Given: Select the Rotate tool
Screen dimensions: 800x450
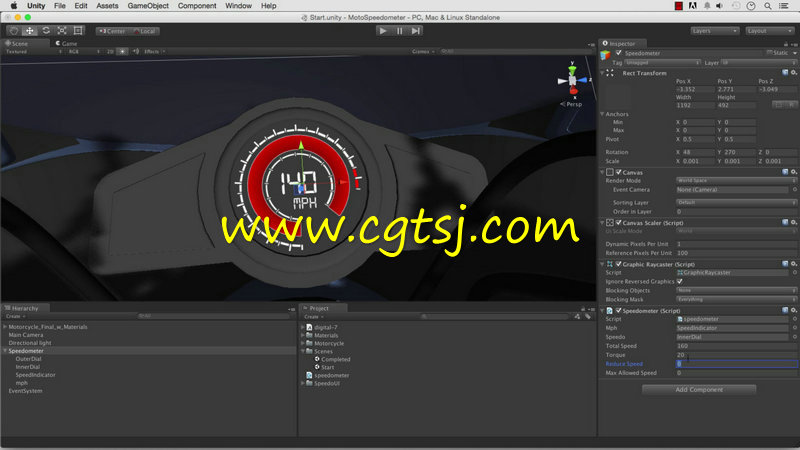Looking at the screenshot, I should [46, 31].
